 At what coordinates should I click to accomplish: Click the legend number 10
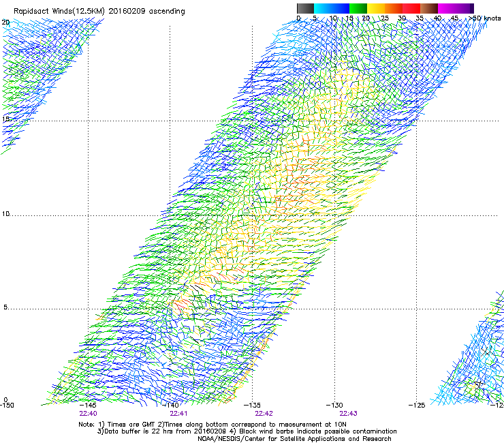pos(333,18)
